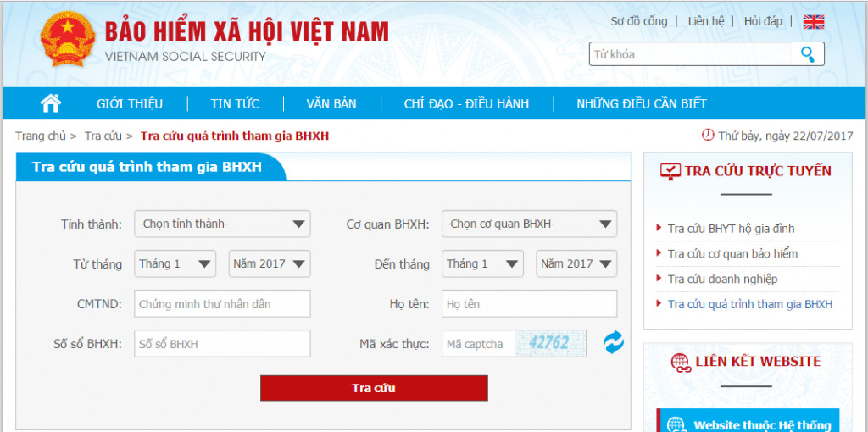Open the Tỉnh thành dropdown
The width and height of the screenshot is (868, 432).
tap(223, 224)
